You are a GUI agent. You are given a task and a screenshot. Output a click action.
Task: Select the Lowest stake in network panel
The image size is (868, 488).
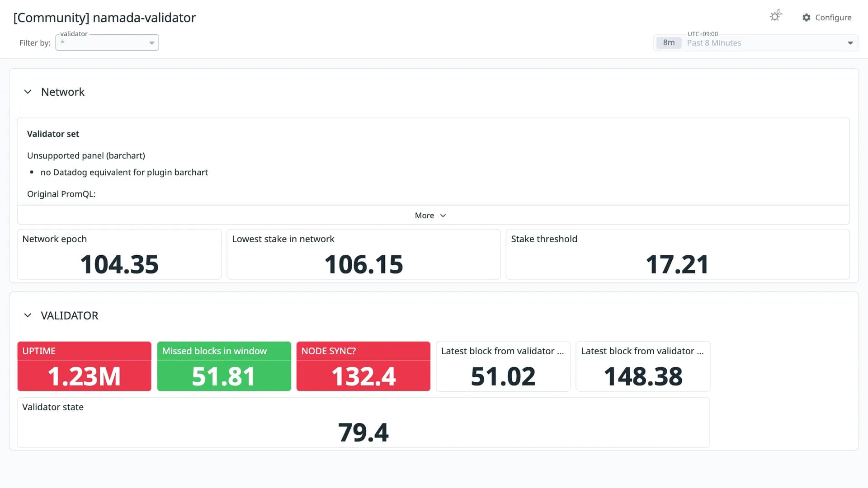point(363,254)
